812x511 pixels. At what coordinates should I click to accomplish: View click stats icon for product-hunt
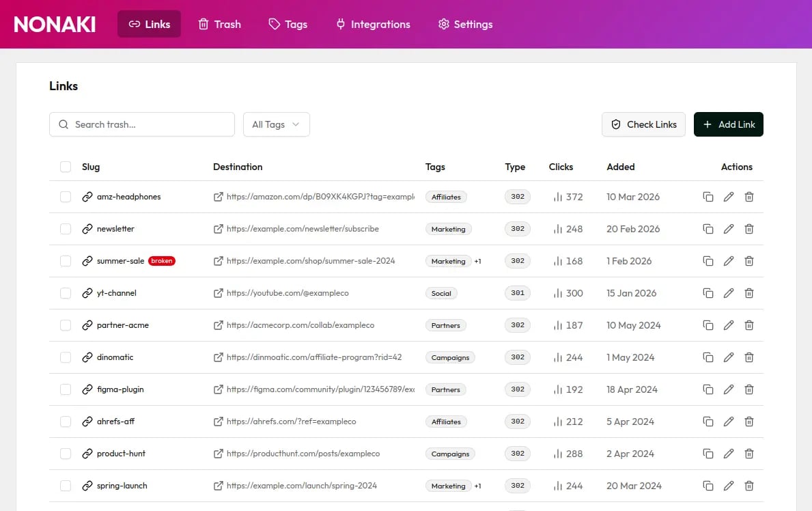coord(558,454)
